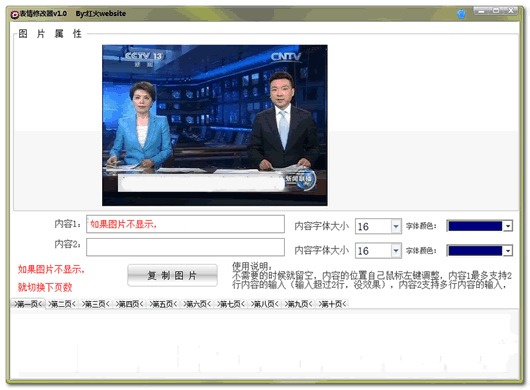Click first 内容字体大小 label
This screenshot has width=530, height=390.
321,226
